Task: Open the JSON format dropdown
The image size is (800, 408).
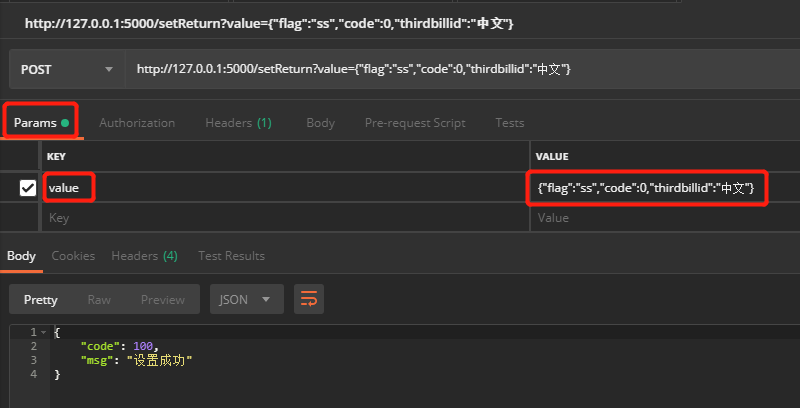Action: 245,299
